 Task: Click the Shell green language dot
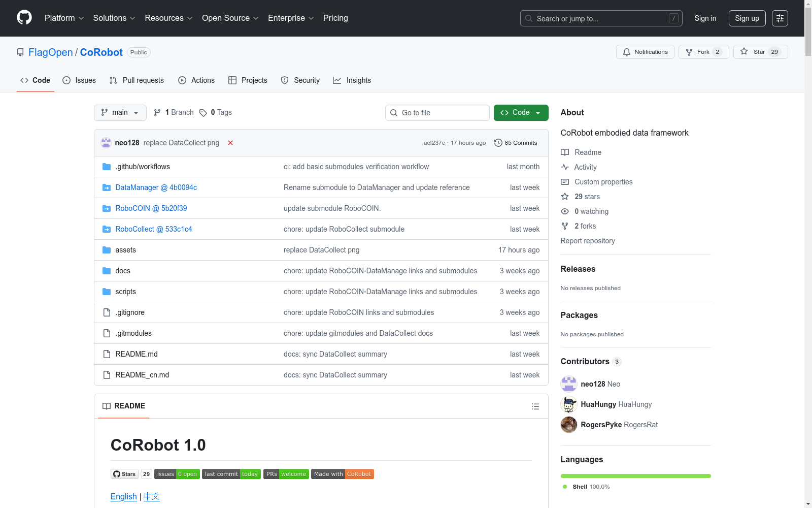[x=565, y=487]
